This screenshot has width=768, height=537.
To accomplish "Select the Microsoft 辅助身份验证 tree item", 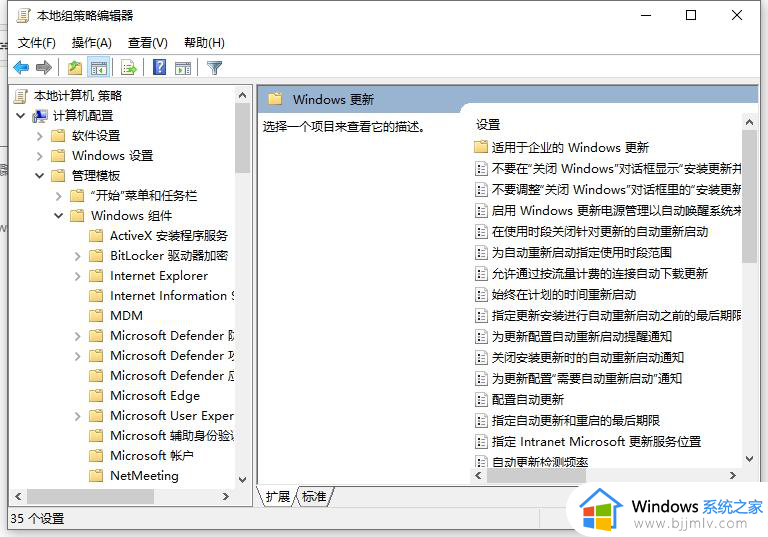I will point(172,436).
